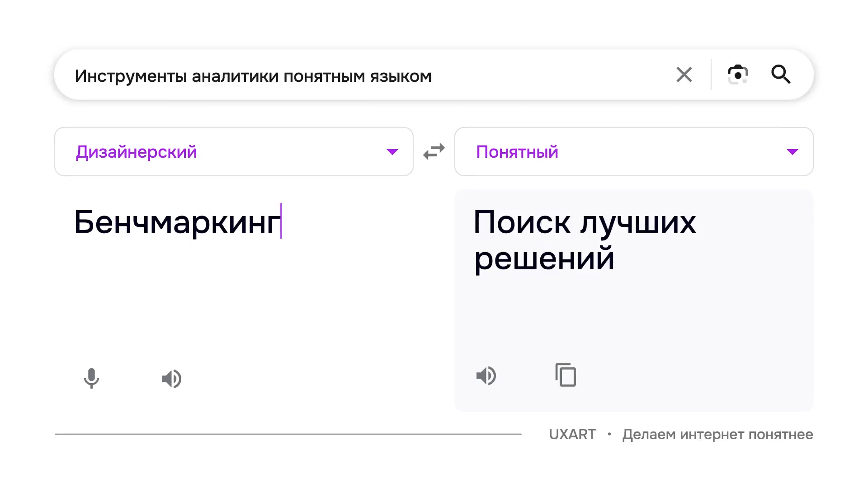868x488 pixels.
Task: Click the magnifying glass search icon
Action: [x=781, y=75]
